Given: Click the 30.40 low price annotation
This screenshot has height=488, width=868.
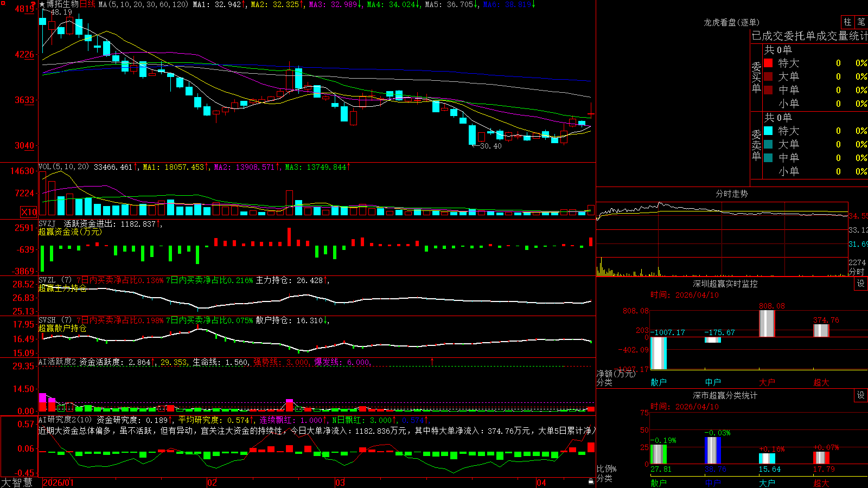Looking at the screenshot, I should 491,146.
